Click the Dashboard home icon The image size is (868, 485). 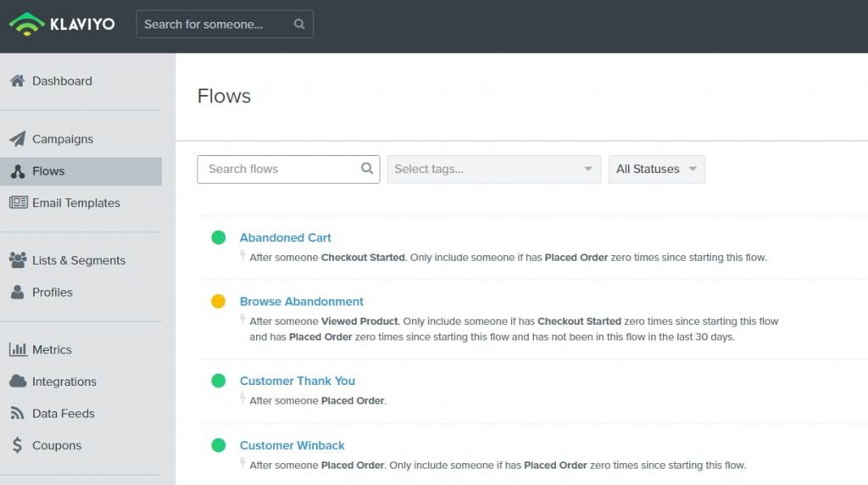[17, 81]
